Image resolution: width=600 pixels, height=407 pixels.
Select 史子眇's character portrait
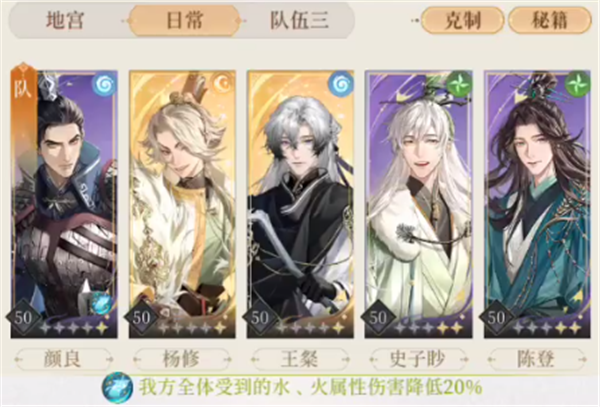coord(419,204)
